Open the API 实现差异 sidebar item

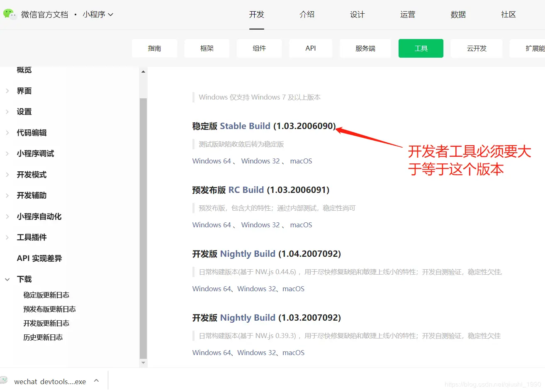click(x=39, y=258)
